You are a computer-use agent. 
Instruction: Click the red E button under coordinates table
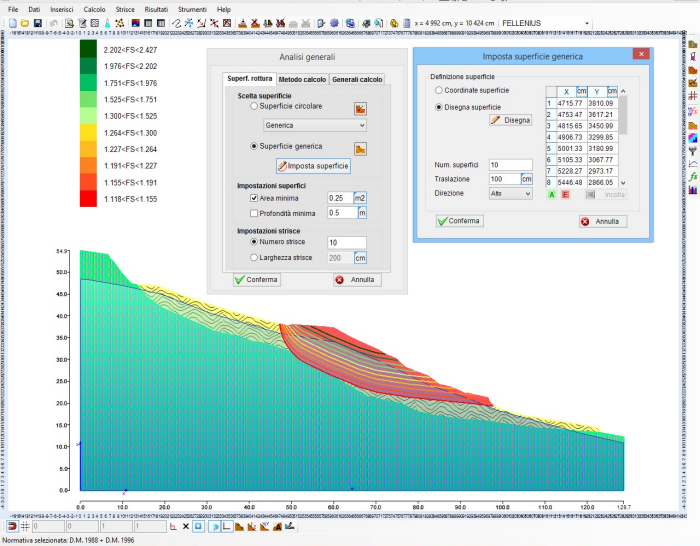click(x=565, y=195)
